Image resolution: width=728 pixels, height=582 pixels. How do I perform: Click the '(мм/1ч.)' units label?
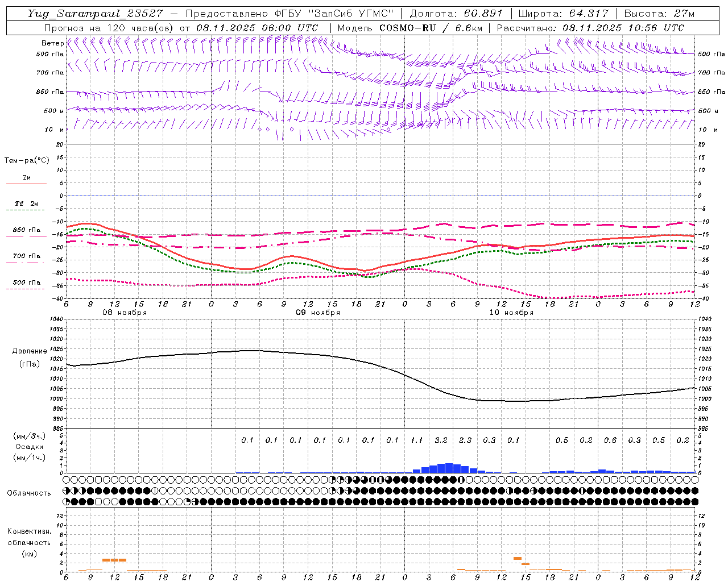pos(30,458)
